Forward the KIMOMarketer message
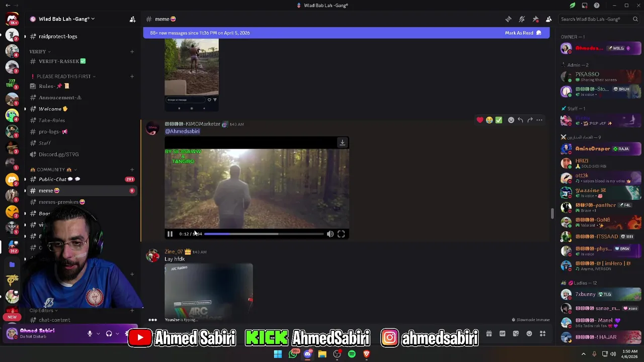 tap(530, 120)
